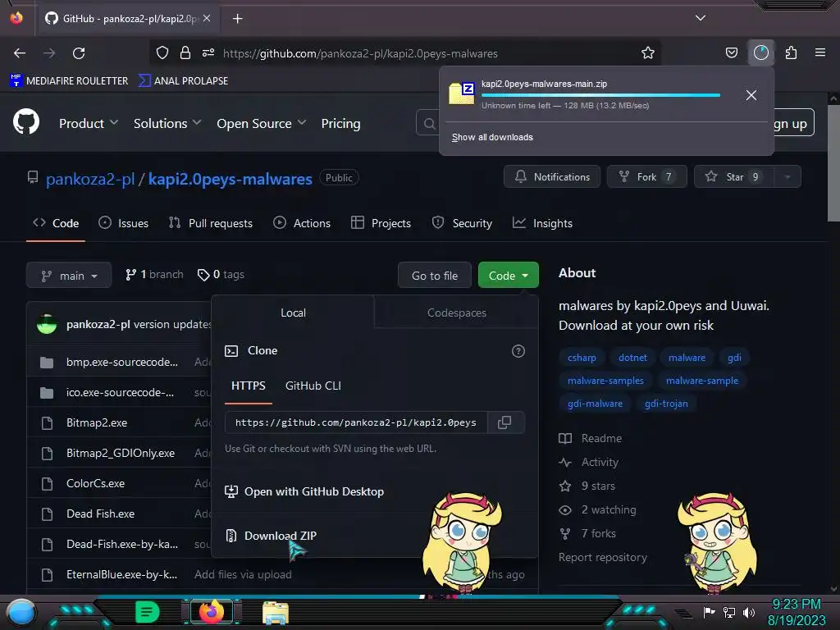The image size is (840, 630).
Task: Open the gdi-trojan topic tag
Action: pyautogui.click(x=666, y=404)
